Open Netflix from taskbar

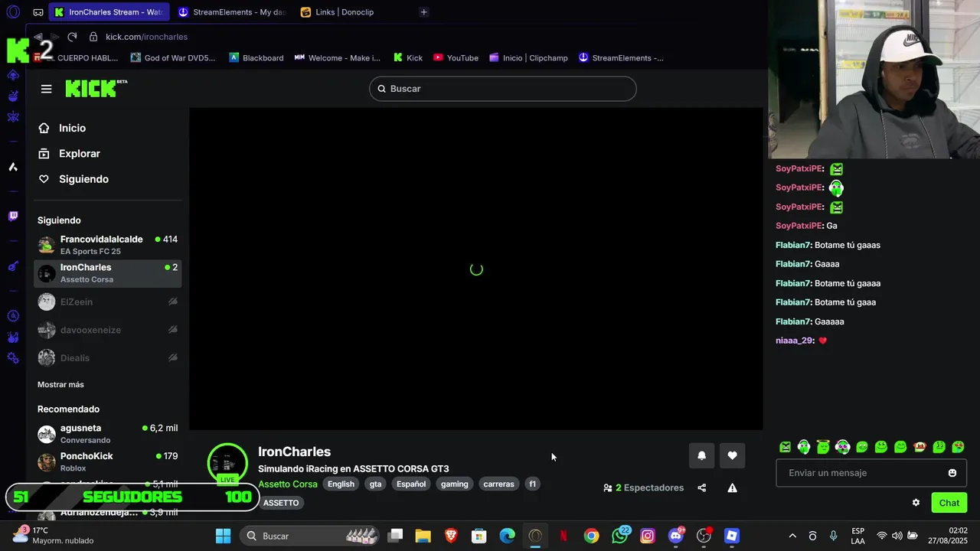[563, 536]
